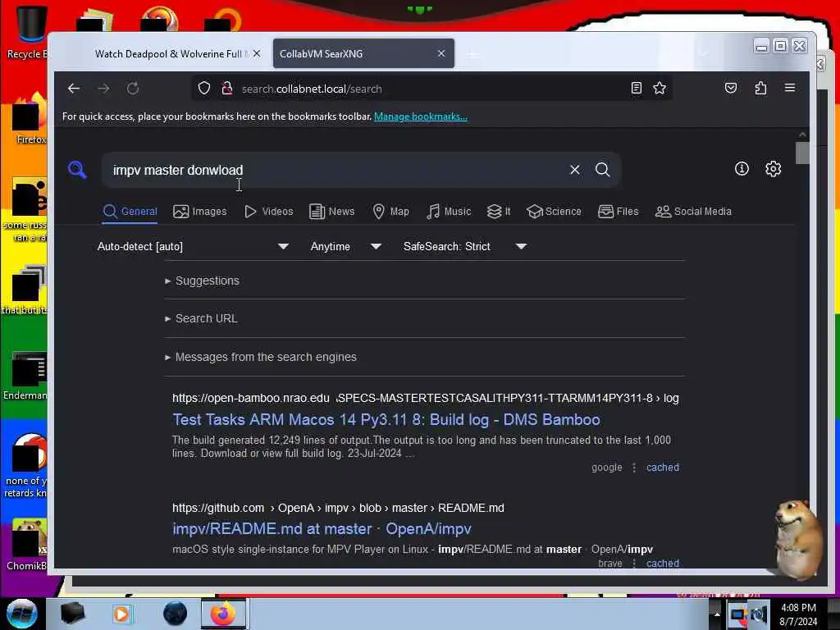Click the SearXNG magnifier logo
This screenshot has height=630, width=840.
pyautogui.click(x=77, y=169)
